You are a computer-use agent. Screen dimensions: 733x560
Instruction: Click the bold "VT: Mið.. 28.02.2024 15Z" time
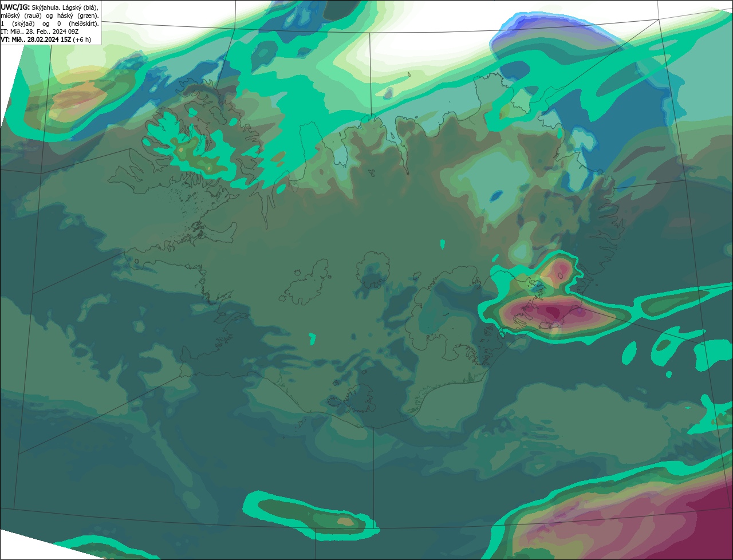point(37,40)
